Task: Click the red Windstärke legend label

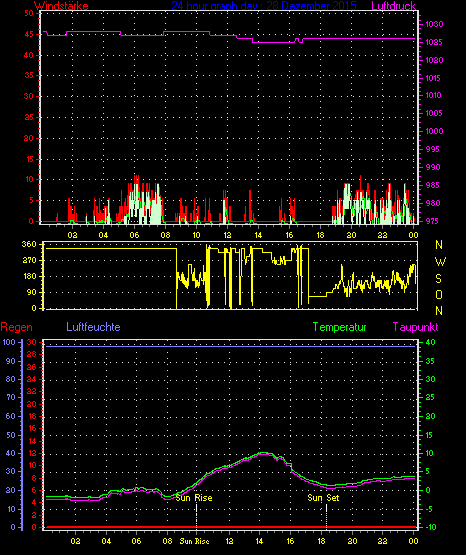Action: [x=61, y=6]
